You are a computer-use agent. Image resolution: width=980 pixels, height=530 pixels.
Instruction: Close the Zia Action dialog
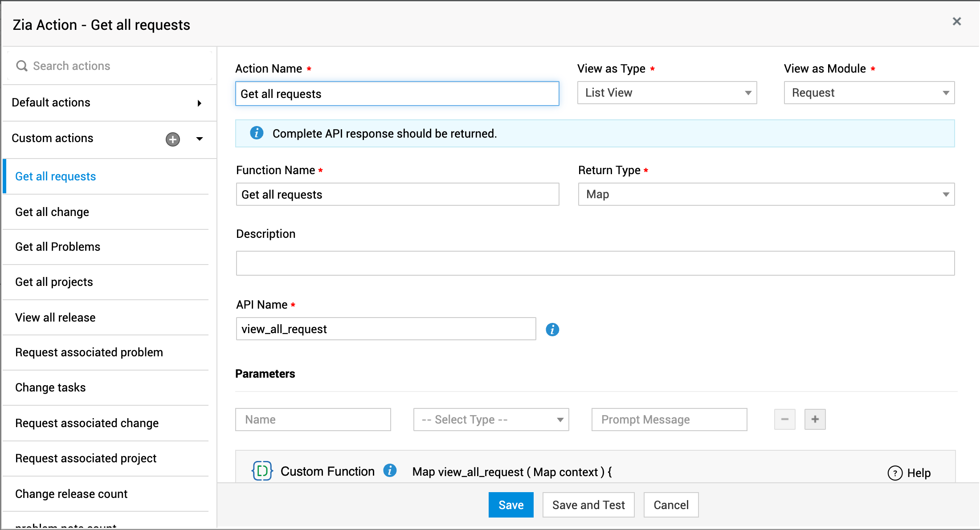click(x=957, y=21)
